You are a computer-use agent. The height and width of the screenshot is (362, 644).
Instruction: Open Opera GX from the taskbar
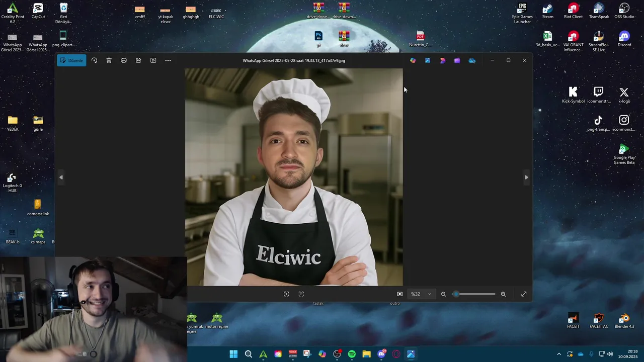[x=396, y=354]
